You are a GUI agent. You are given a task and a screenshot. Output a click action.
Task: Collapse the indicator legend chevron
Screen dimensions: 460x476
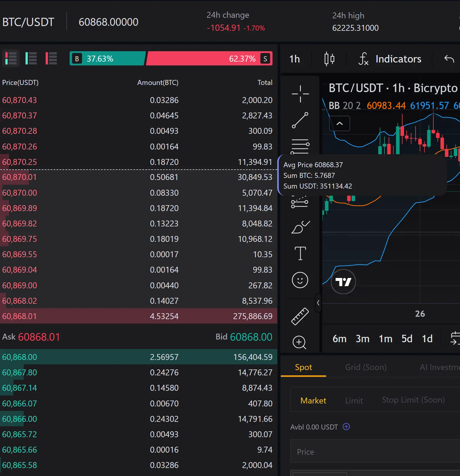pyautogui.click(x=339, y=123)
